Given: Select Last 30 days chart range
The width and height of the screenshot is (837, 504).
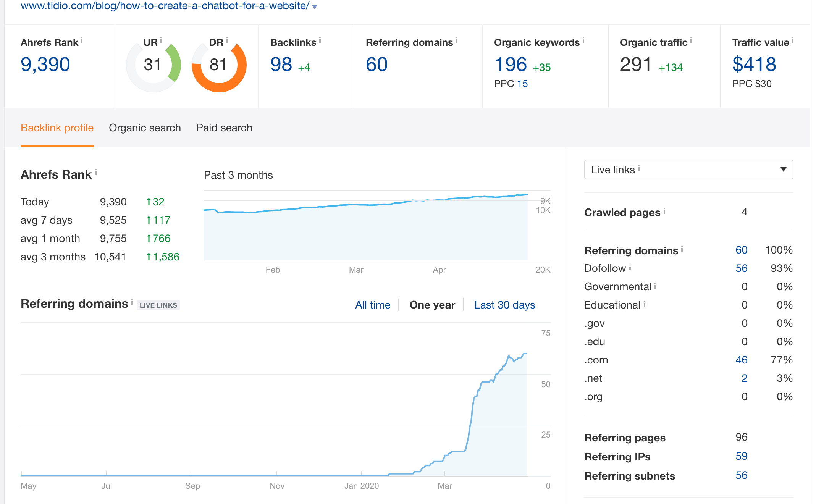Looking at the screenshot, I should (x=504, y=305).
